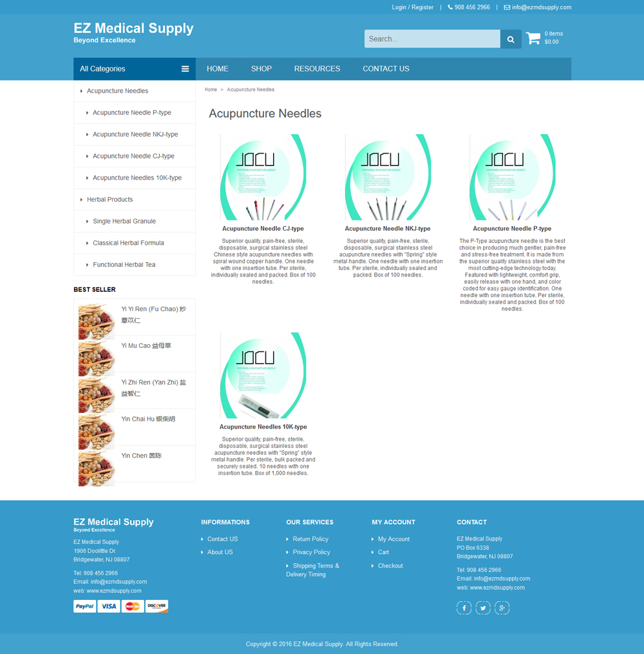The height and width of the screenshot is (654, 644).
Task: Focus the Search input field
Action: [x=432, y=39]
